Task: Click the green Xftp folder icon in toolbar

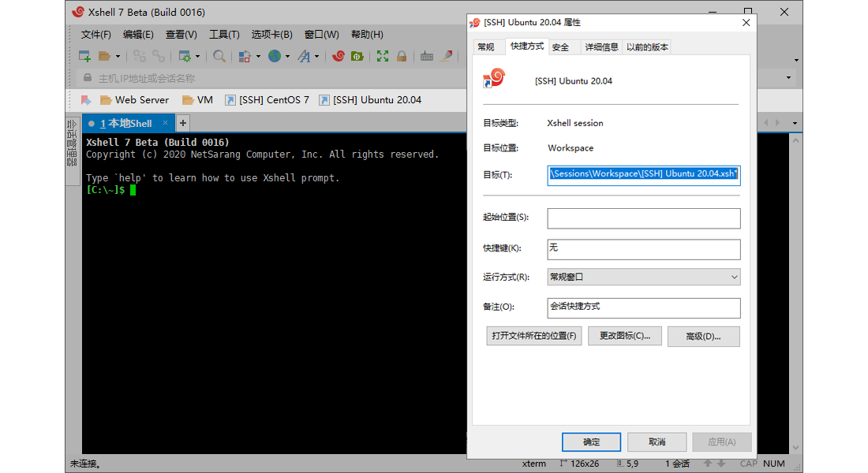Action: (357, 56)
